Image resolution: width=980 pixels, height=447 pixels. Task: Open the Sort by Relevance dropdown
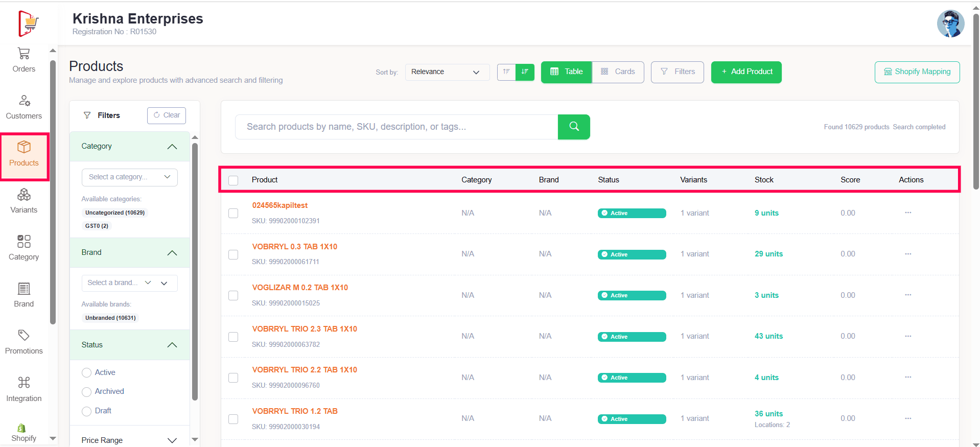447,72
